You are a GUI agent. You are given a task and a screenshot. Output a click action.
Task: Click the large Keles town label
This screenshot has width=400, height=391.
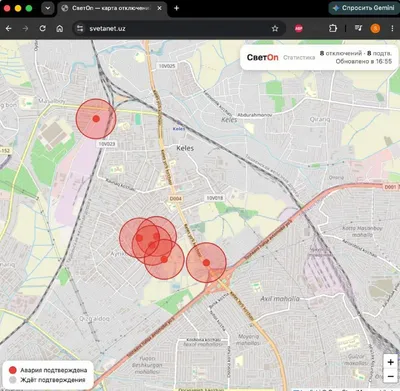point(185,148)
